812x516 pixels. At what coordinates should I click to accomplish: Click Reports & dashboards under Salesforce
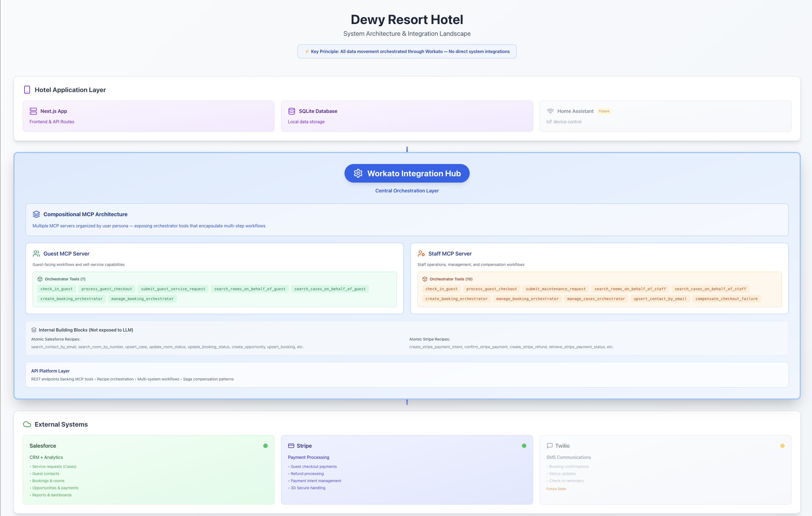tap(52, 495)
